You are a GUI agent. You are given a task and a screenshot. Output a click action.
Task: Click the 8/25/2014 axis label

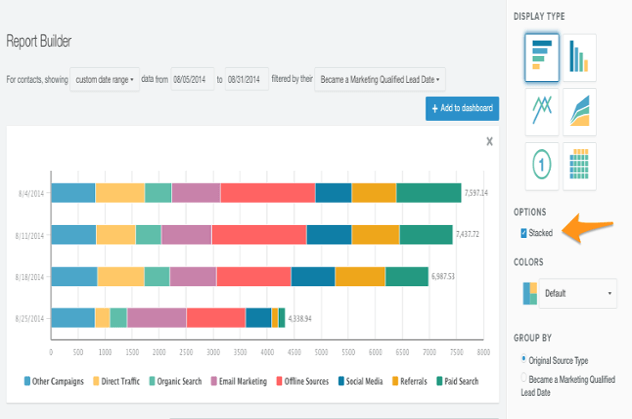tap(29, 319)
